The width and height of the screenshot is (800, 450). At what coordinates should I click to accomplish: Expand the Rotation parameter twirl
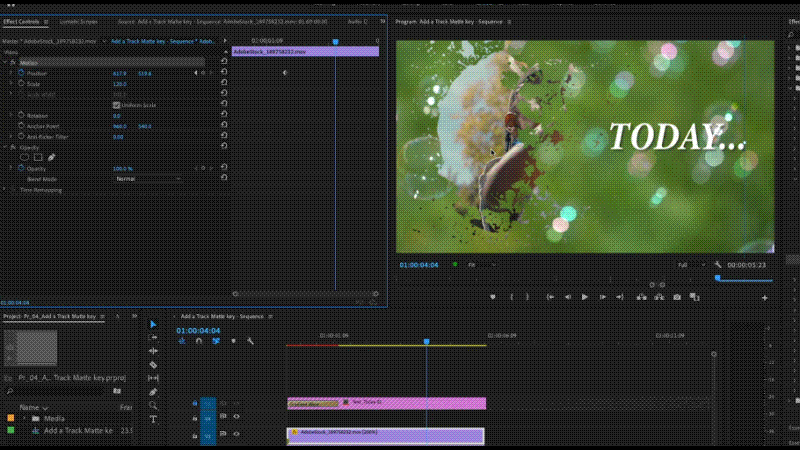point(11,115)
